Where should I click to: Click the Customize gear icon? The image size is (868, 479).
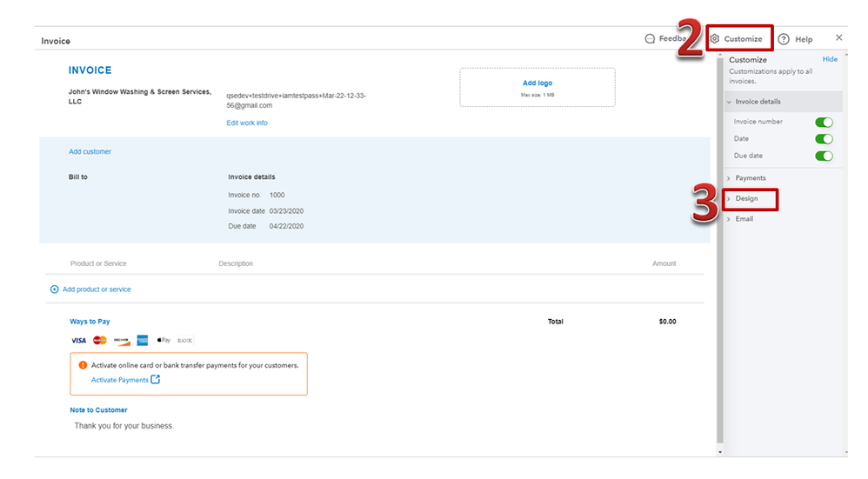tap(715, 39)
